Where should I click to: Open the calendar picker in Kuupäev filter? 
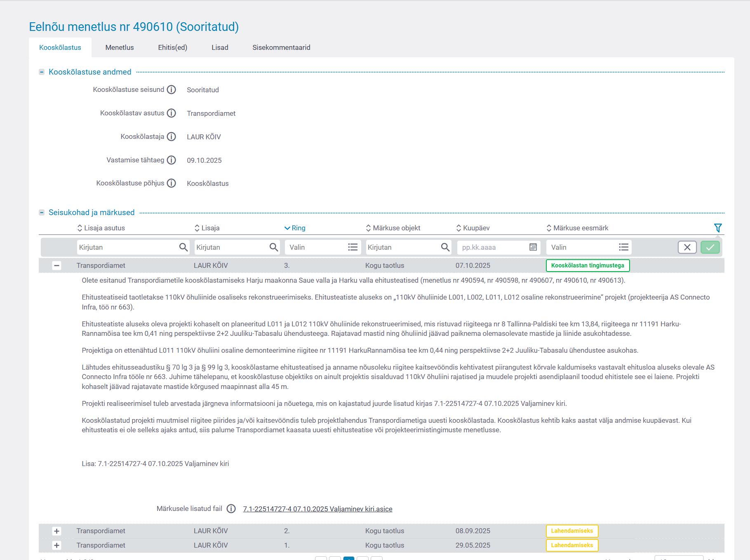click(x=533, y=247)
